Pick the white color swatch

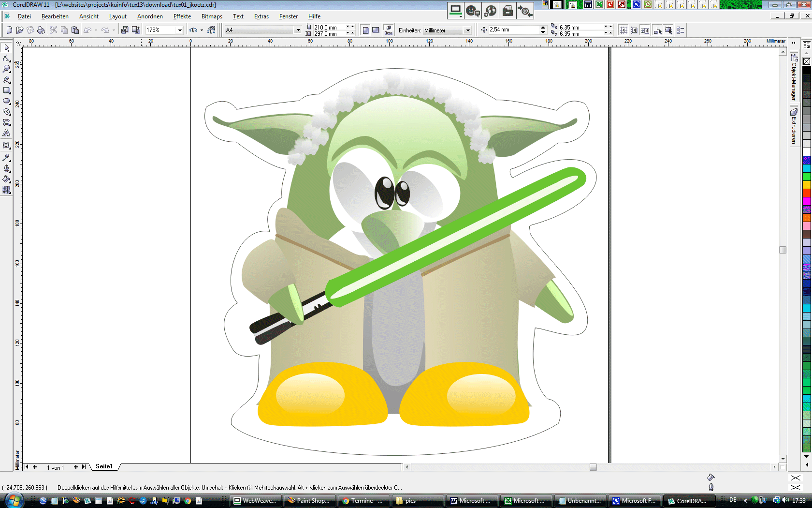807,152
